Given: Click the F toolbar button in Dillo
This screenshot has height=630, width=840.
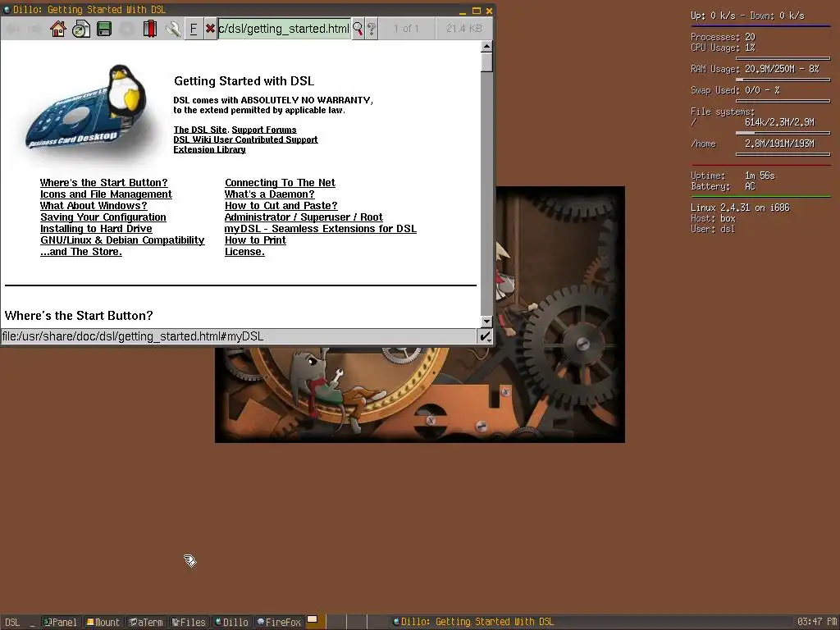Looking at the screenshot, I should pyautogui.click(x=194, y=29).
